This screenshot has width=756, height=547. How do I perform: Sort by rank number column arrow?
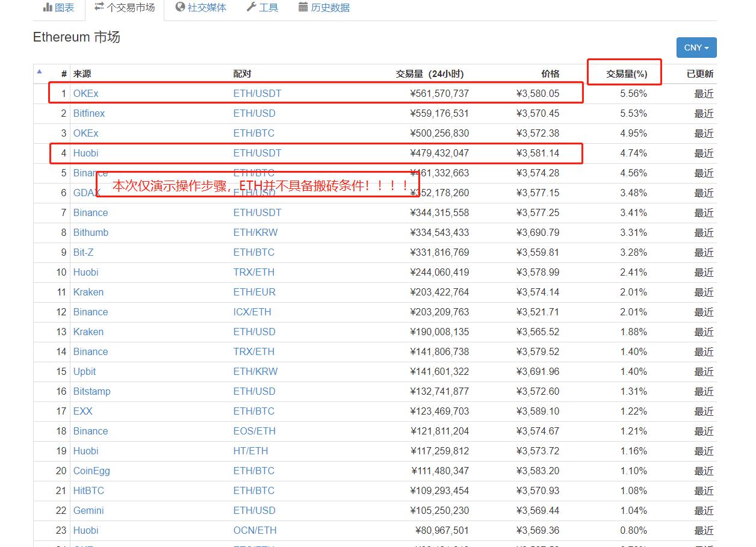[39, 72]
